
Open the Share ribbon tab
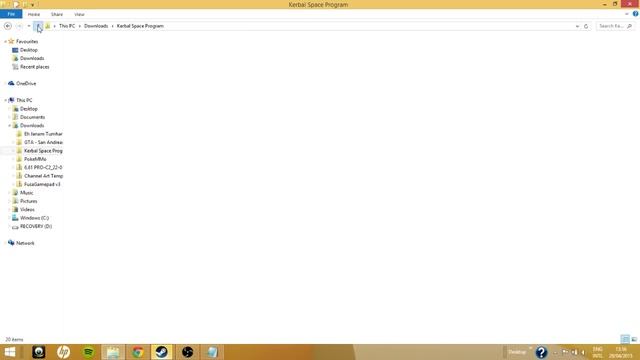[x=57, y=14]
